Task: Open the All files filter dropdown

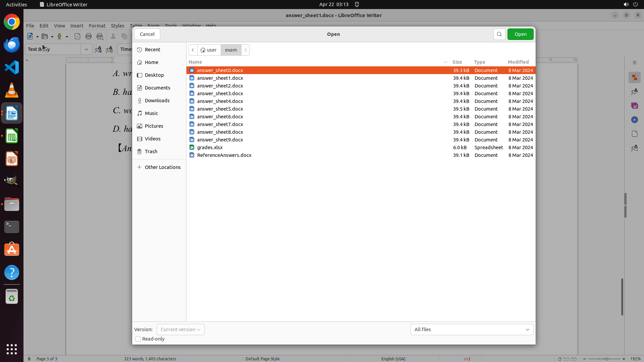Action: (x=472, y=329)
